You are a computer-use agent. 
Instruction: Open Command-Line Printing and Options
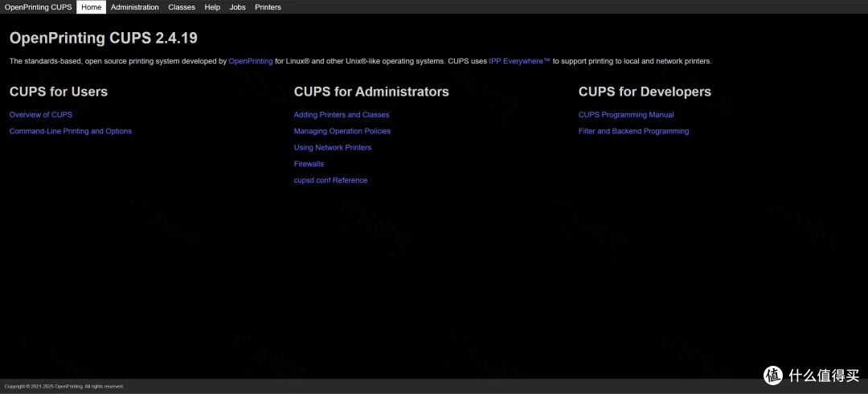point(70,131)
